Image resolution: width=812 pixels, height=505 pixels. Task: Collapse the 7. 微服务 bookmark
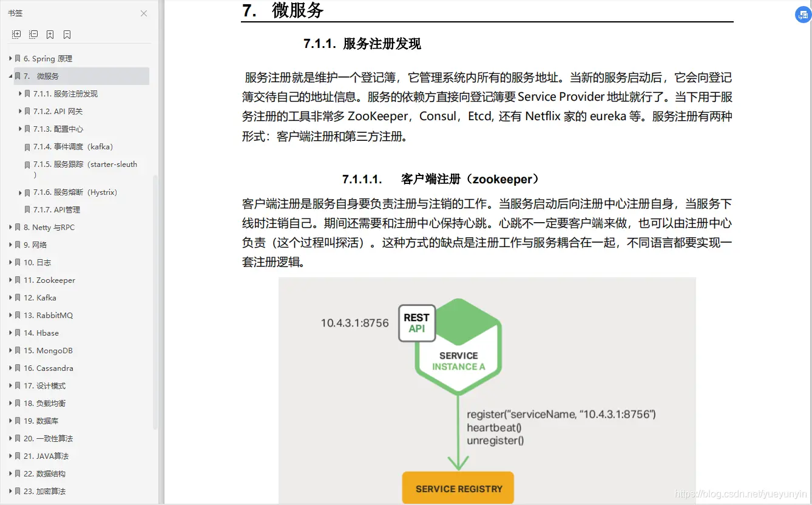click(x=10, y=76)
